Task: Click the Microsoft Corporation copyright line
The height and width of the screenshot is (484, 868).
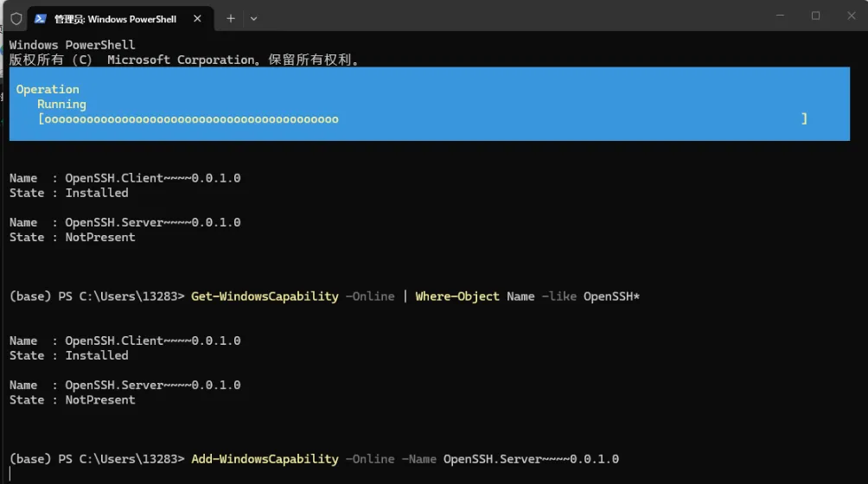Action: (x=185, y=60)
